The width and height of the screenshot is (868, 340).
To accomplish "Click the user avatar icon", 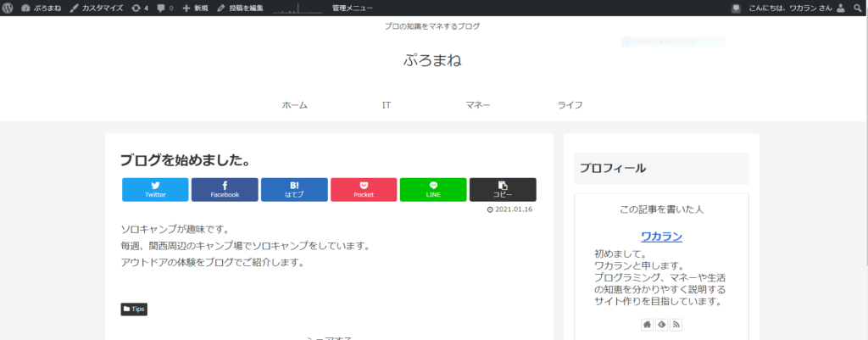I will click(841, 8).
